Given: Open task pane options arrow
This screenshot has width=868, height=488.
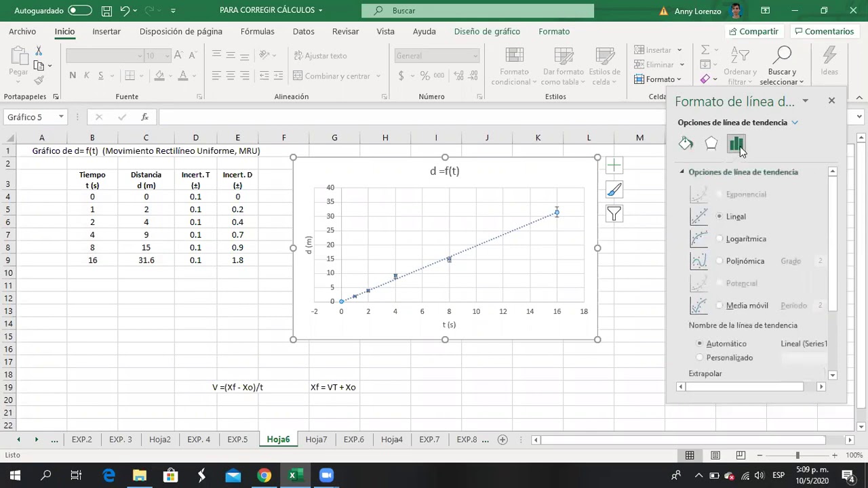Looking at the screenshot, I should (x=805, y=101).
